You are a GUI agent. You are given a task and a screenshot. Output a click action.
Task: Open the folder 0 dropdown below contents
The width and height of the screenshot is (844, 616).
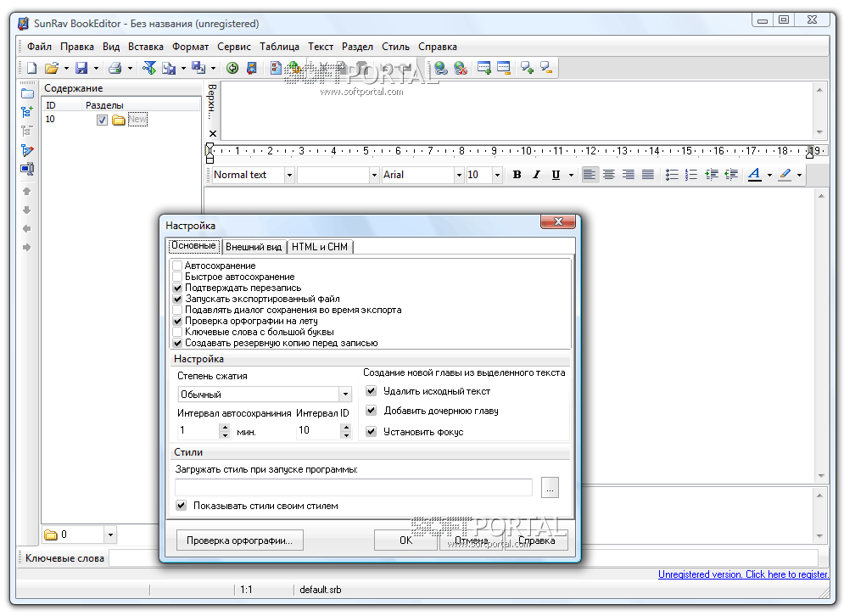[x=110, y=535]
